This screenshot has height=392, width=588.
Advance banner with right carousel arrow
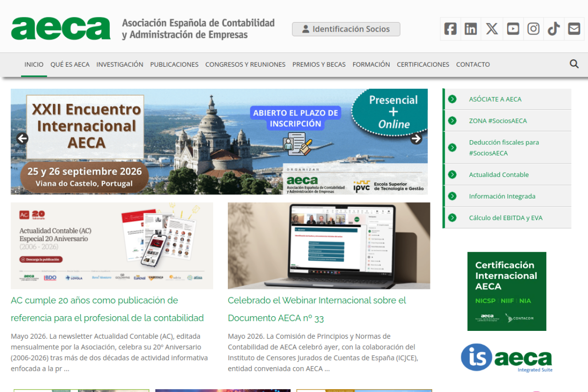click(416, 138)
